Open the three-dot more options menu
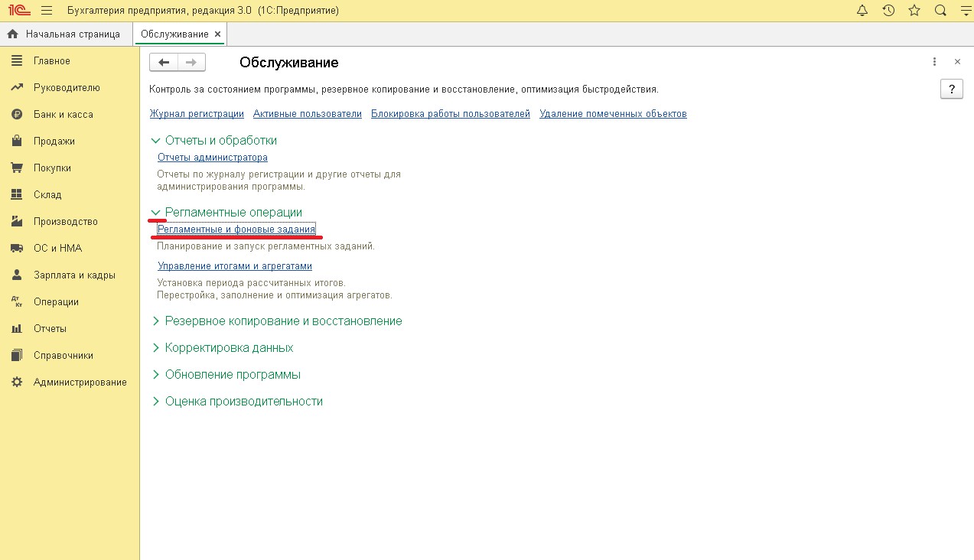 pyautogui.click(x=934, y=62)
